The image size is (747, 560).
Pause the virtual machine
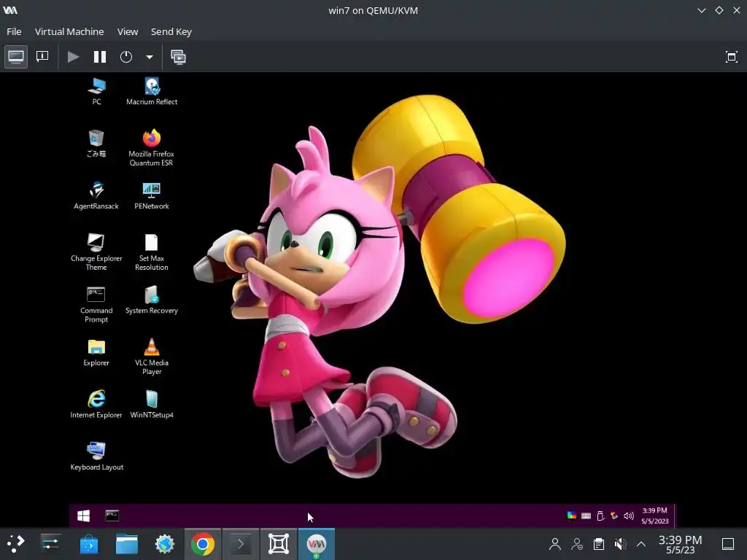99,57
